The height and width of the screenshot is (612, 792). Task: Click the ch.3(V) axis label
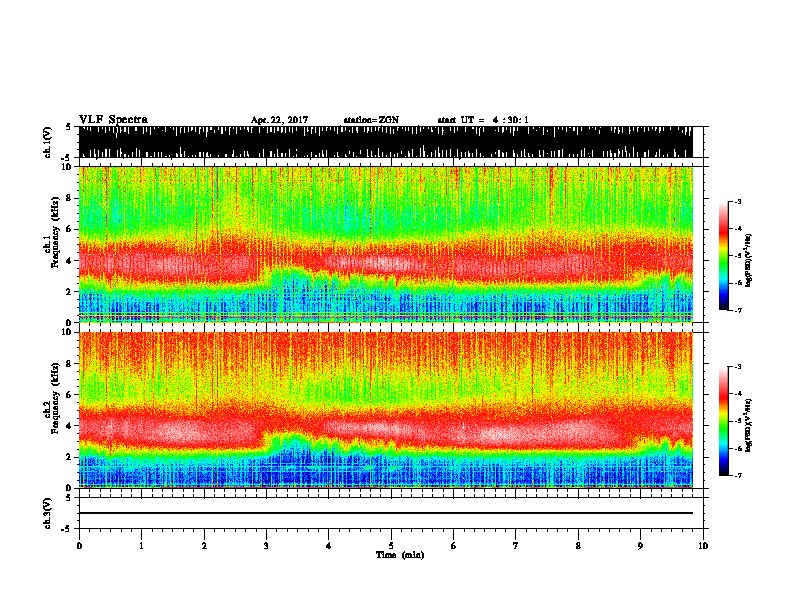(48, 513)
